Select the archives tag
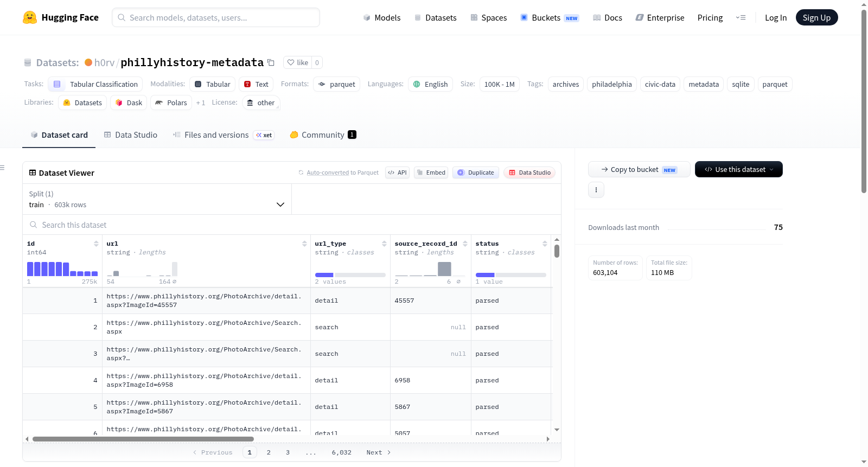Screen dimensions: 868x467 (x=566, y=84)
